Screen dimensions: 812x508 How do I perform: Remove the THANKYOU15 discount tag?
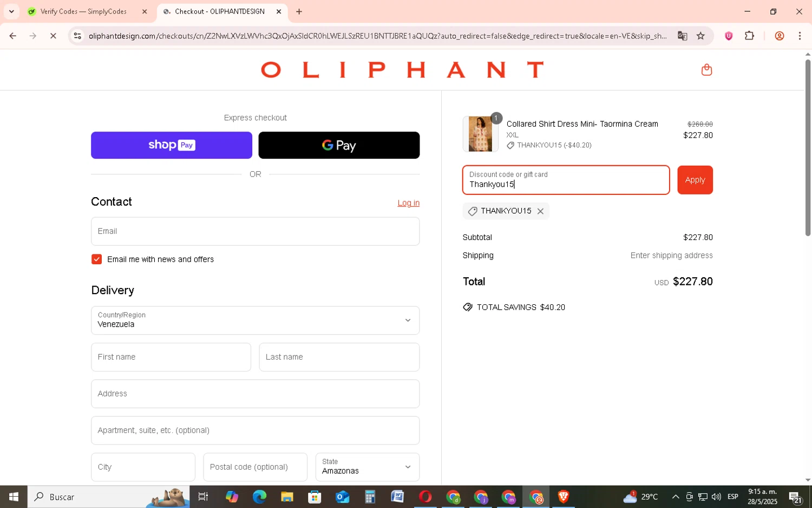click(540, 211)
